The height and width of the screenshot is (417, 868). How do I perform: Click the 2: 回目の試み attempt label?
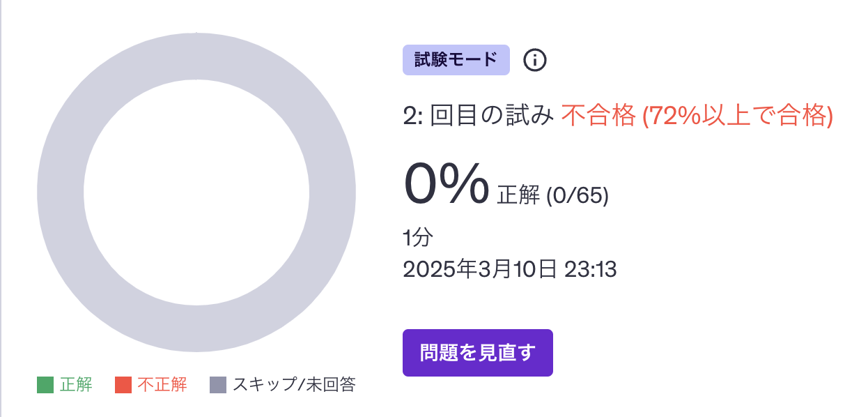pyautogui.click(x=479, y=116)
